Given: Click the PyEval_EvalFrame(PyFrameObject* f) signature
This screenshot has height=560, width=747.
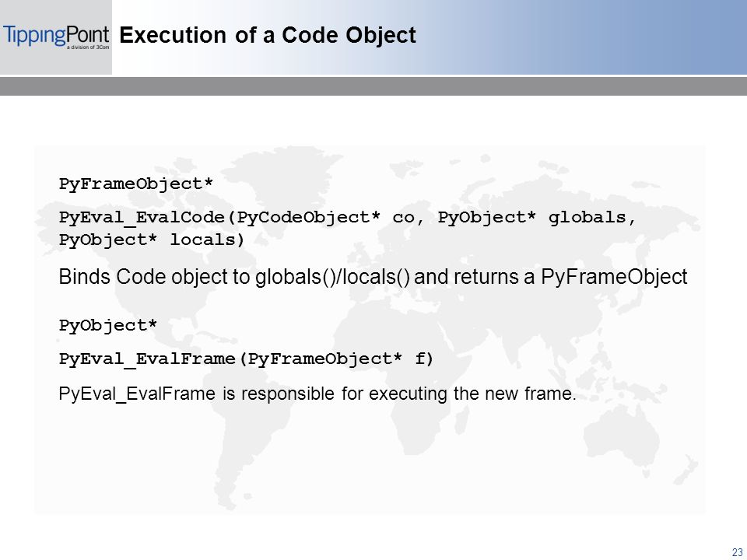Looking at the screenshot, I should pyautogui.click(x=247, y=359).
